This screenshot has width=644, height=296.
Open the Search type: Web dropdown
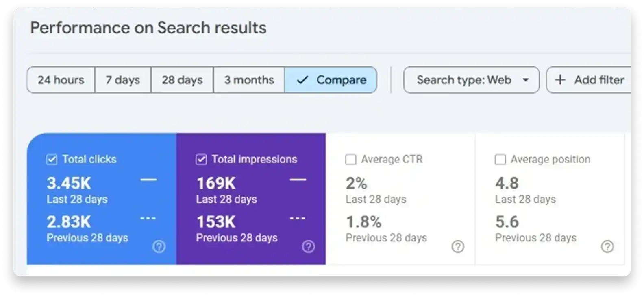click(x=464, y=80)
